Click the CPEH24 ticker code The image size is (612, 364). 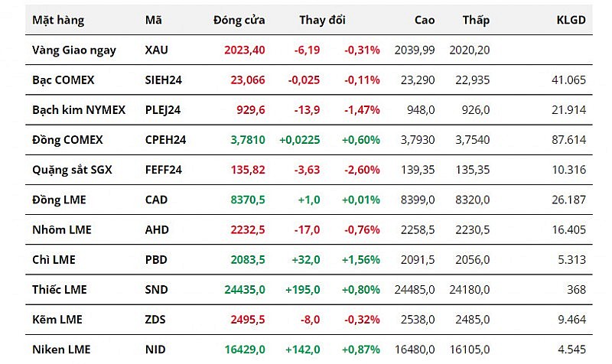click(165, 140)
